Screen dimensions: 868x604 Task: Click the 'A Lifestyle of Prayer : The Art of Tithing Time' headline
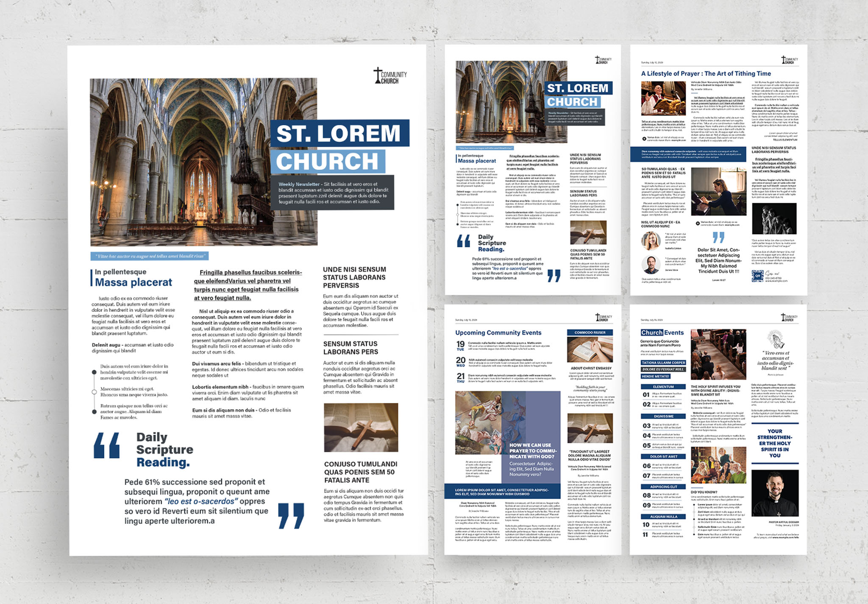(706, 73)
